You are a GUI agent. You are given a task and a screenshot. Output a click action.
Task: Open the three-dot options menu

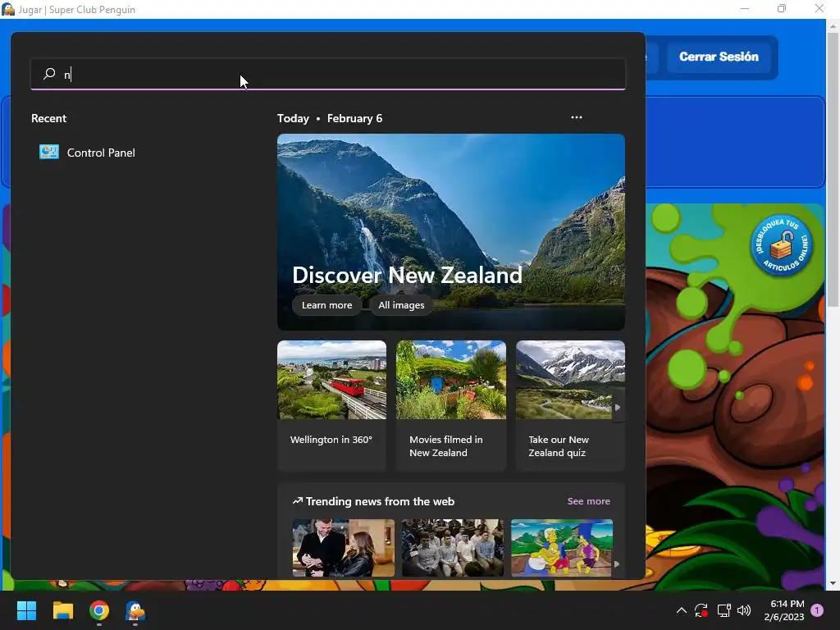click(x=577, y=117)
